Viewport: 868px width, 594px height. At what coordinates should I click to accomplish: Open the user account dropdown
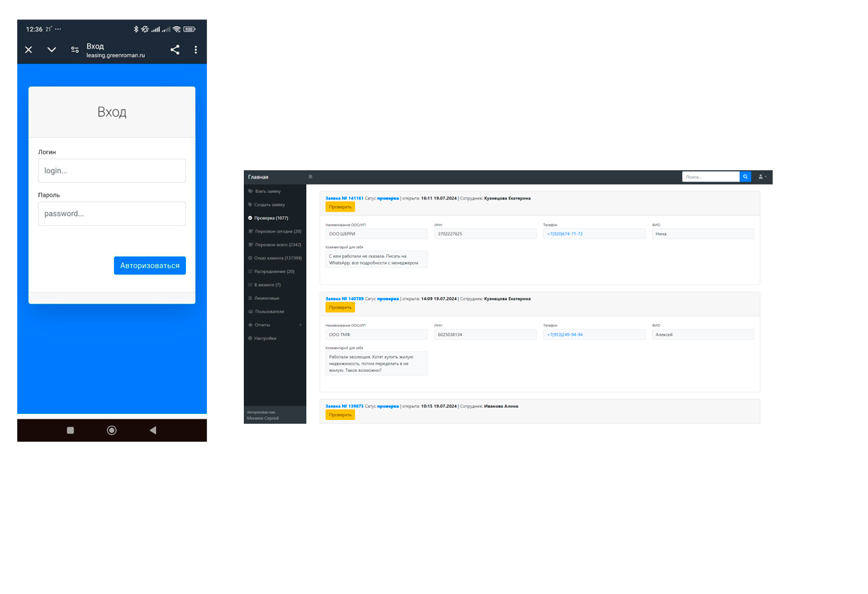click(762, 177)
